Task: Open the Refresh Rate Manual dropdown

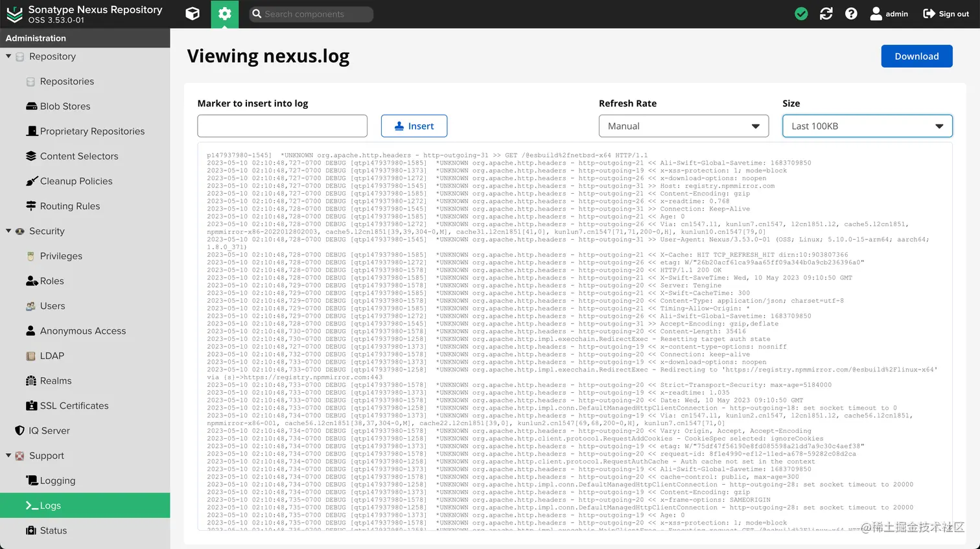Action: tap(684, 126)
